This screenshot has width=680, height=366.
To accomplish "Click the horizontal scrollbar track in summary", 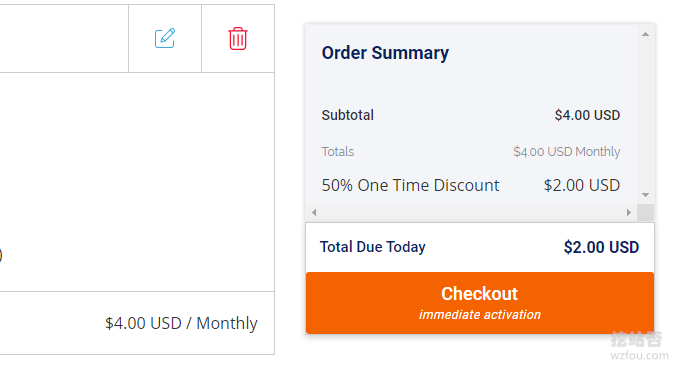I will 471,212.
